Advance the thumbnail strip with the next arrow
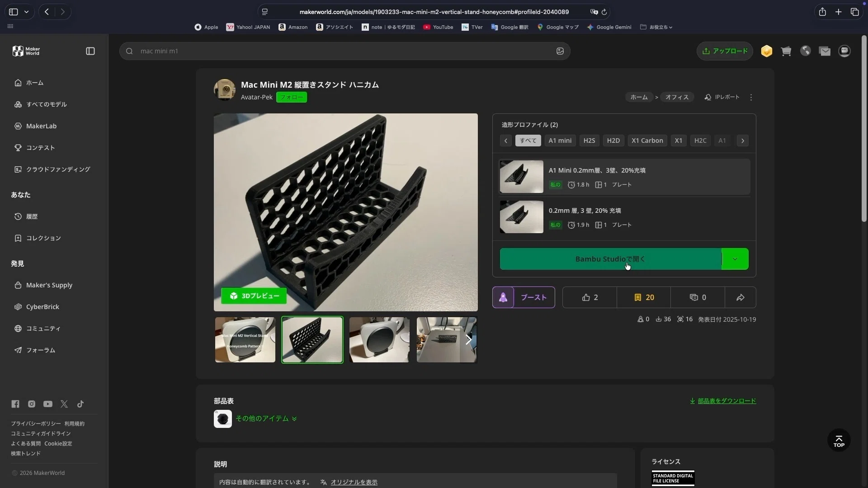Image resolution: width=868 pixels, height=488 pixels. tap(468, 340)
